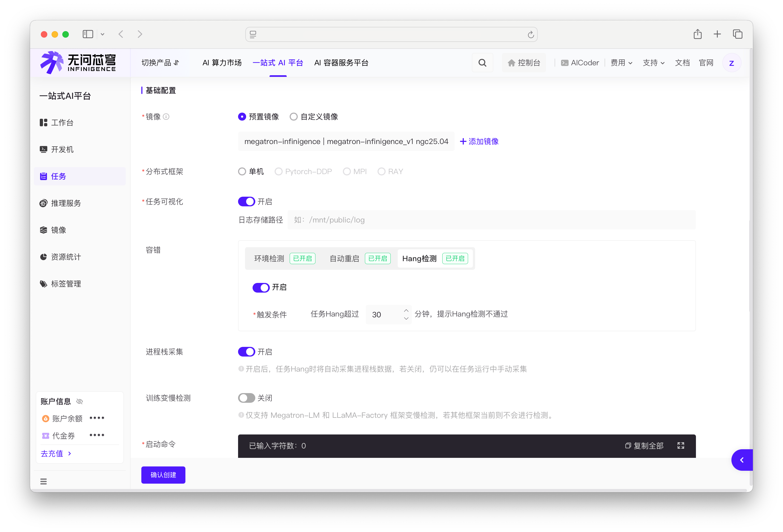Copy all text in the startup command editor
783x532 pixels.
point(645,445)
